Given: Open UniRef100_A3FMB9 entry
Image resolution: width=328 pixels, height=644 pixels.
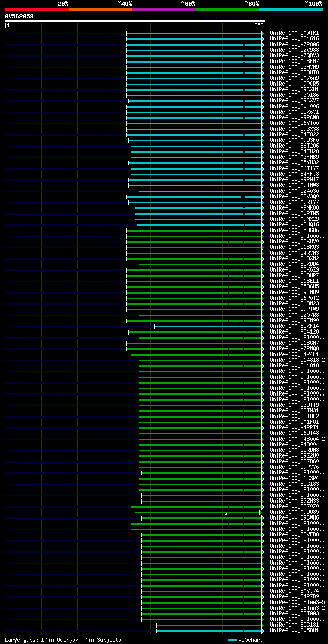Looking at the screenshot, I should tap(294, 157).
